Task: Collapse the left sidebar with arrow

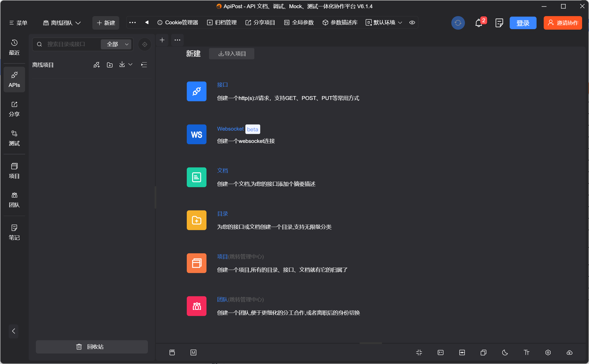Action: click(x=14, y=331)
